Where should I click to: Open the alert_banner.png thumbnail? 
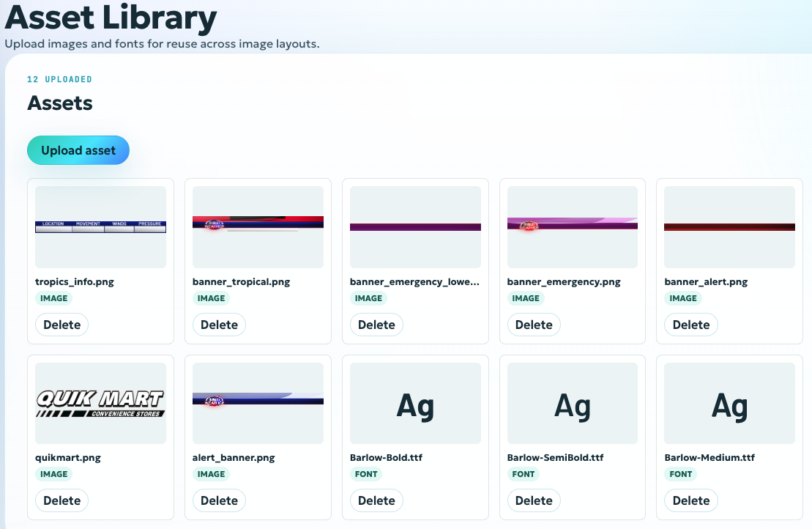tap(258, 403)
